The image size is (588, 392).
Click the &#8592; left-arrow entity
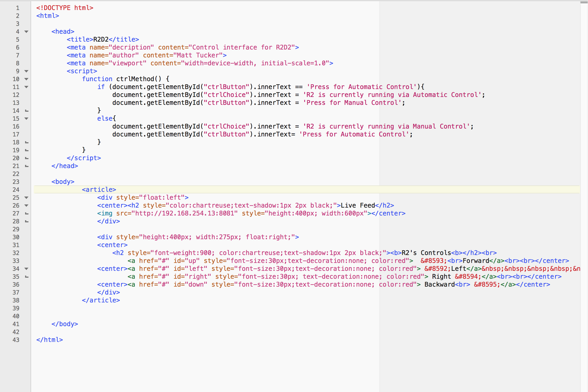click(438, 269)
